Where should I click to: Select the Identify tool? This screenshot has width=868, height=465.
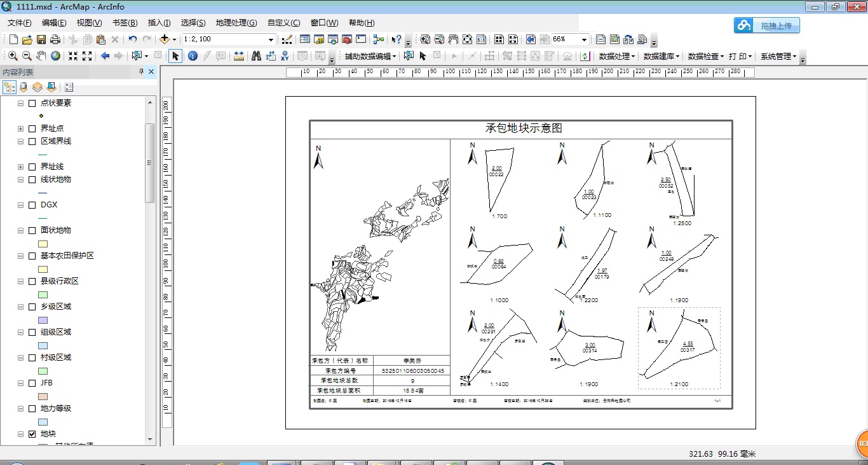pos(193,56)
